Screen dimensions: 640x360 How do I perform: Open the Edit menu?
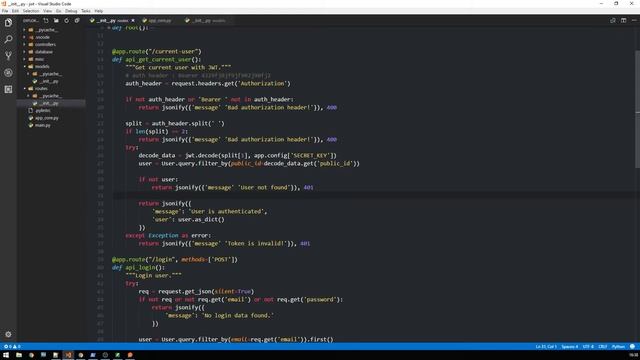16,11
